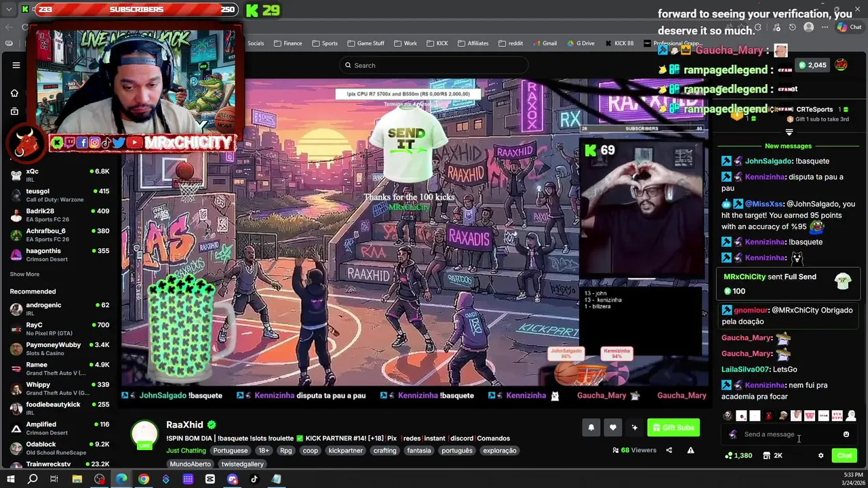Open browser three-dot settings menu
The width and height of the screenshot is (868, 488).
coord(824,27)
